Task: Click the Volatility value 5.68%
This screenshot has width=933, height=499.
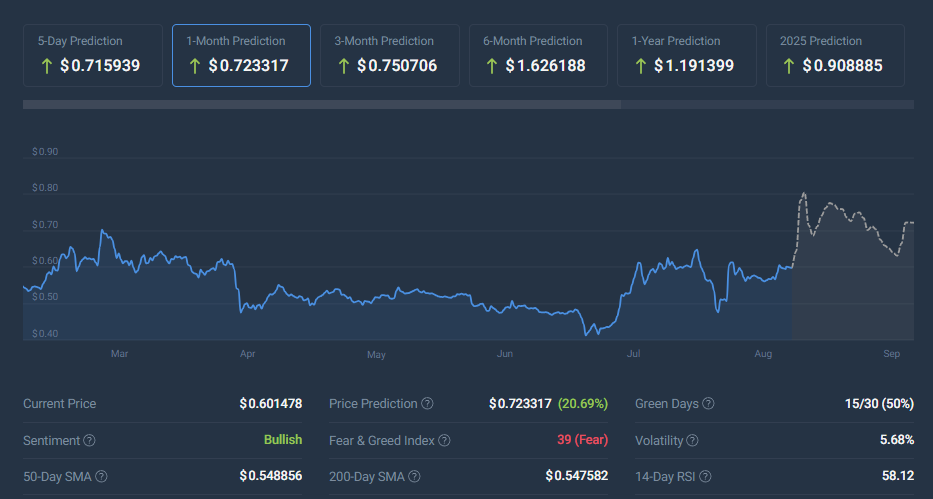Action: pyautogui.click(x=897, y=440)
